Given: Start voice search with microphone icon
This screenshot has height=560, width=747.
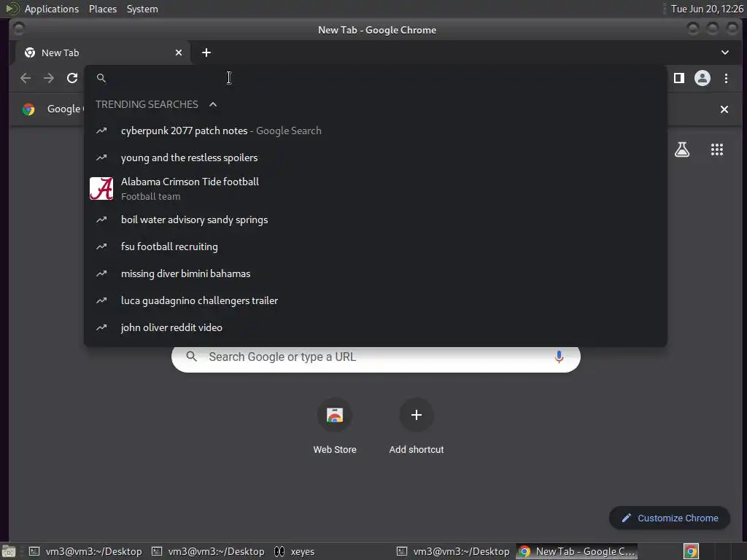Looking at the screenshot, I should tap(559, 357).
